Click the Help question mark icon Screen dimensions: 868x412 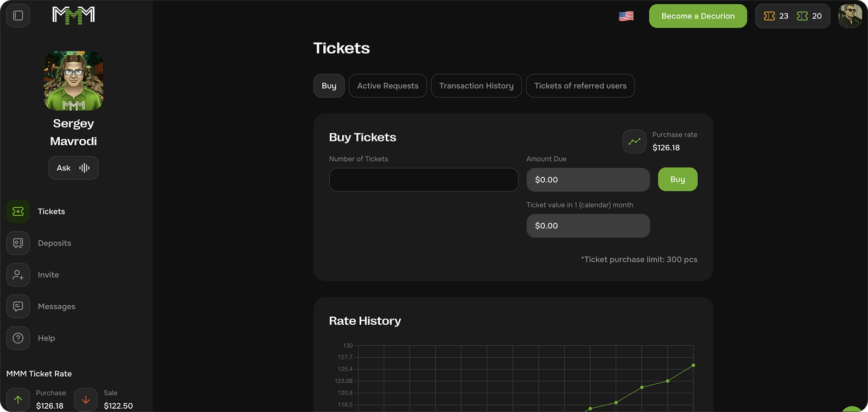18,338
